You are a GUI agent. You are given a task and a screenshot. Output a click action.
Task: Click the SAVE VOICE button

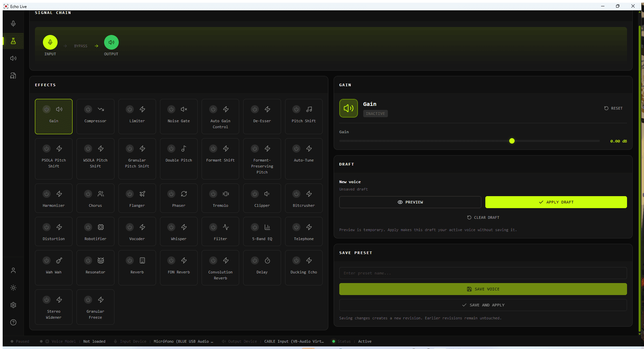(x=483, y=289)
